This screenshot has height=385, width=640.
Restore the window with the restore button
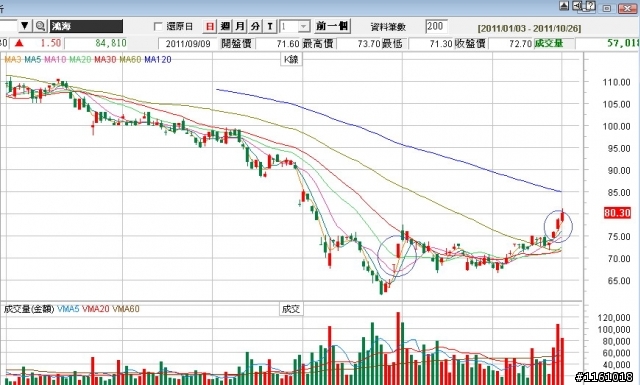607,8
